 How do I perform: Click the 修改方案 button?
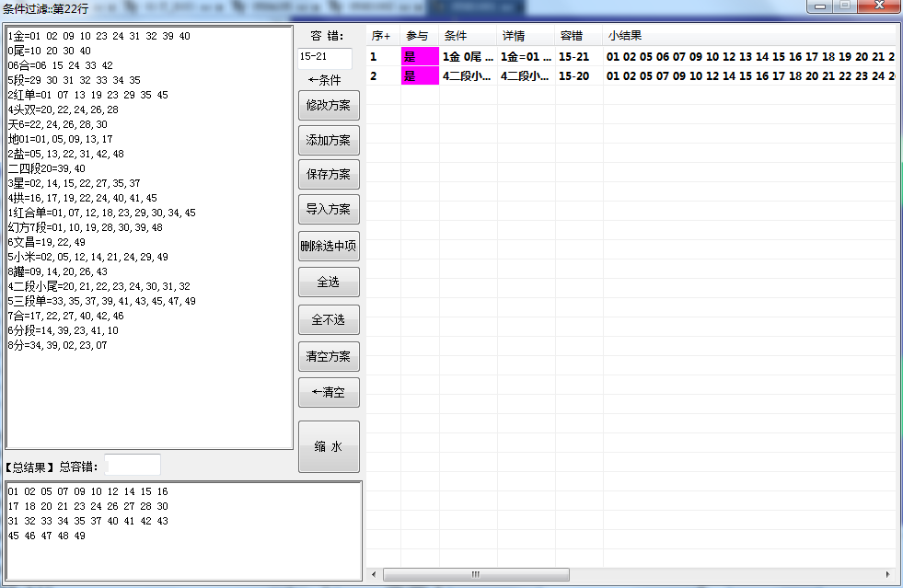coord(329,106)
